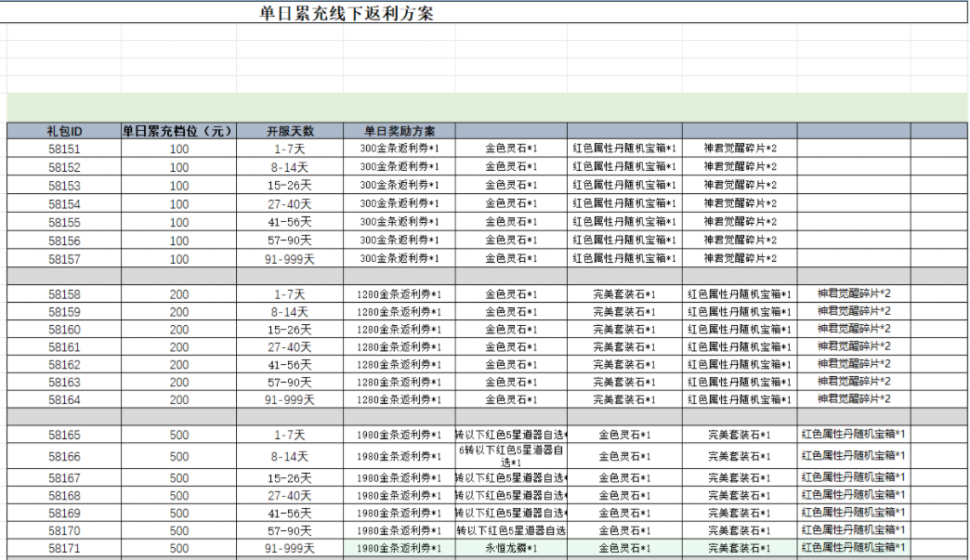Click 完美套装石*1 in row 58160
This screenshot has width=970, height=560.
point(624,330)
